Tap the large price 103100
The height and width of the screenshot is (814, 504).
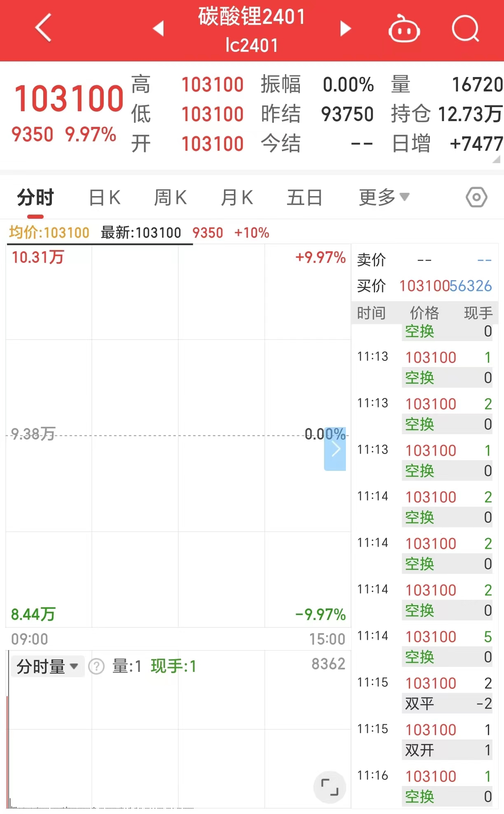69,98
